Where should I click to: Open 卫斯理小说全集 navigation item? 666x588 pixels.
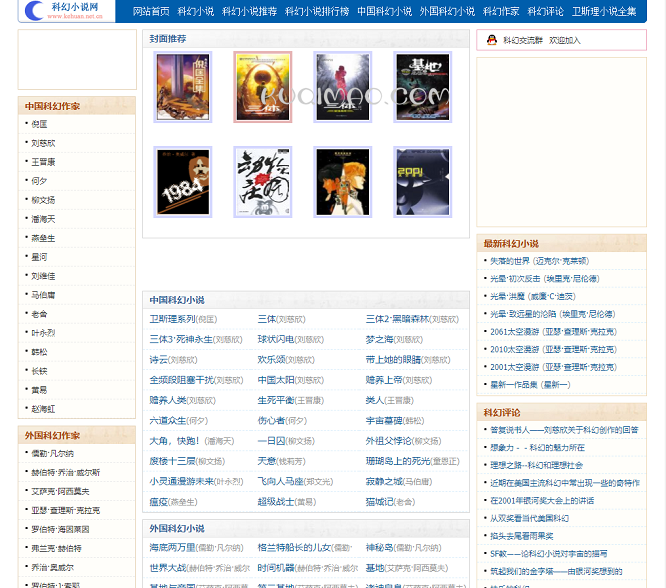[604, 11]
